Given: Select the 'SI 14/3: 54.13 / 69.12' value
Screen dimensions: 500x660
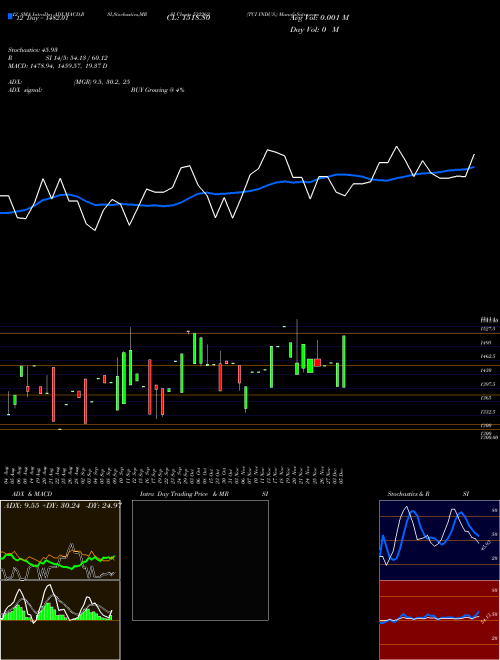Looking at the screenshot, I should tap(77, 58).
